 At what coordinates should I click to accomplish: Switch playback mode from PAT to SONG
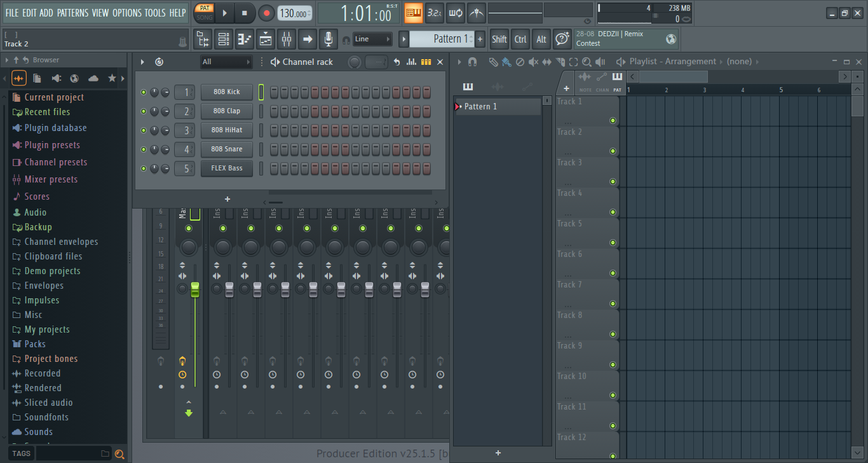click(x=204, y=17)
